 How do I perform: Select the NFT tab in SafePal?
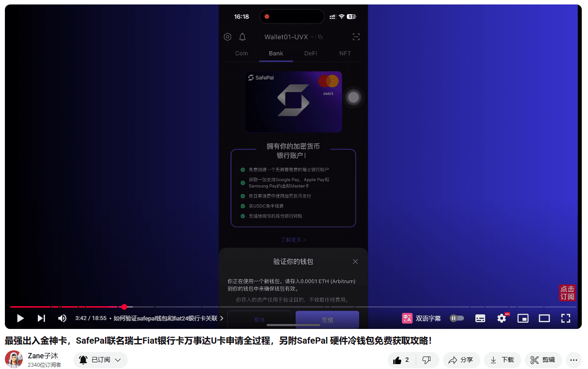pyautogui.click(x=345, y=53)
